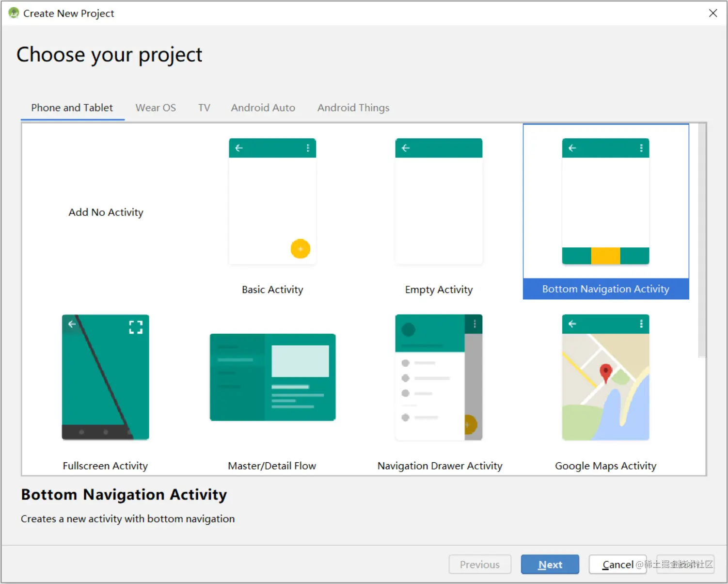
Task: Click the Google Maps Activity label
Action: pos(605,466)
